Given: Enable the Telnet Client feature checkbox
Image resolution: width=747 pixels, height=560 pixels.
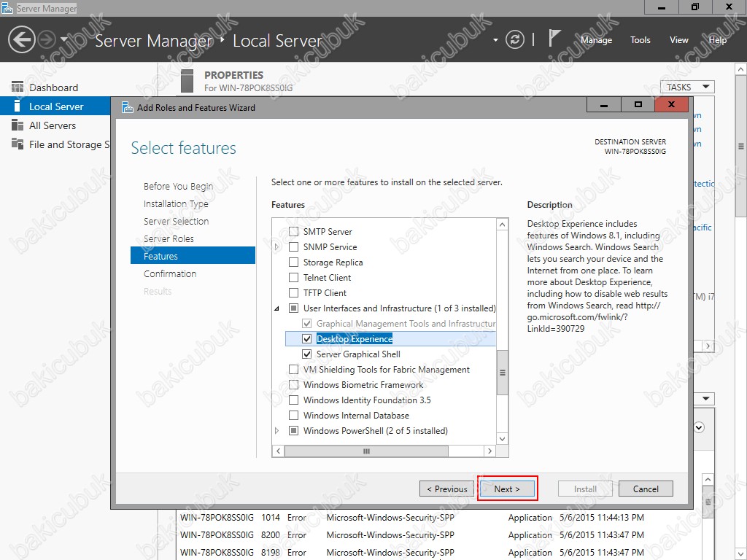Looking at the screenshot, I should (x=294, y=278).
